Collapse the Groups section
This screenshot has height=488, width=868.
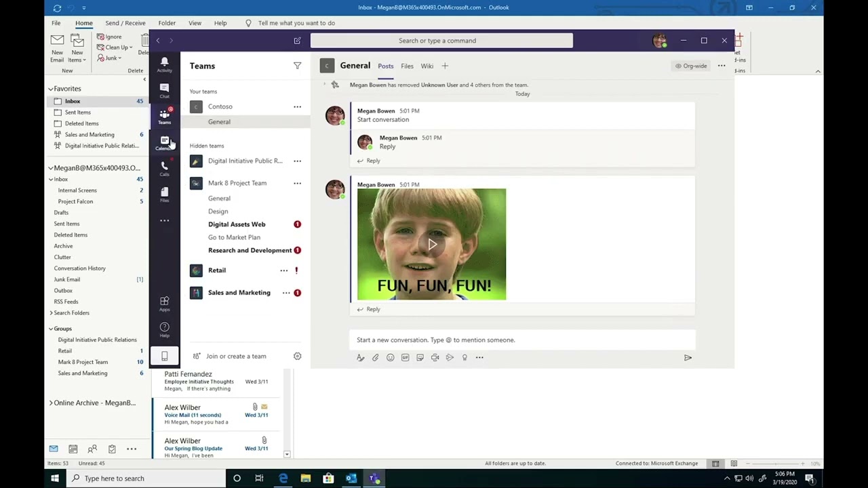50,329
